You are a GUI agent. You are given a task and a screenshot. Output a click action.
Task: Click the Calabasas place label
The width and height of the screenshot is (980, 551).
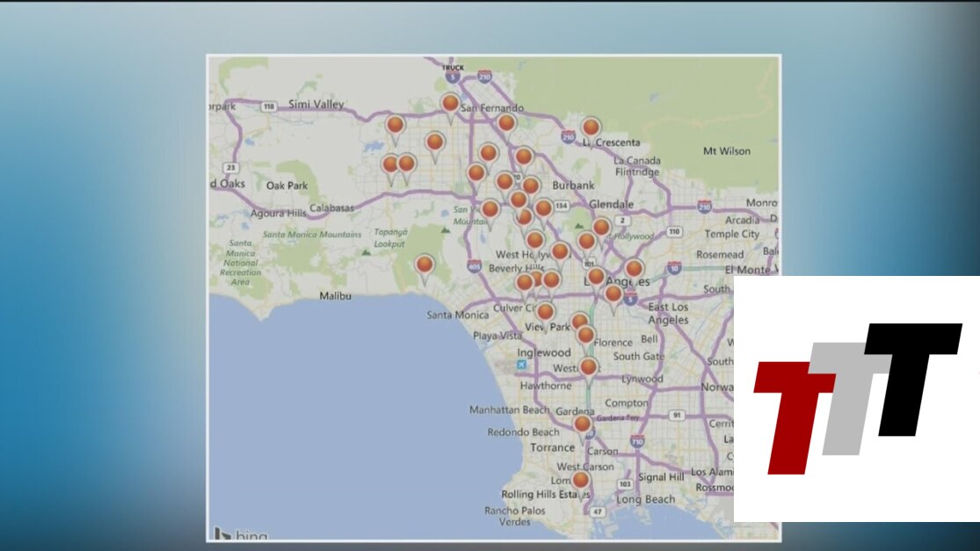329,208
